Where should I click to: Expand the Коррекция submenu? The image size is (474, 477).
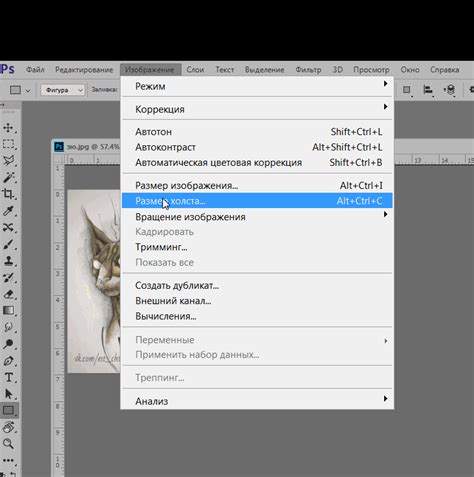[x=257, y=109]
